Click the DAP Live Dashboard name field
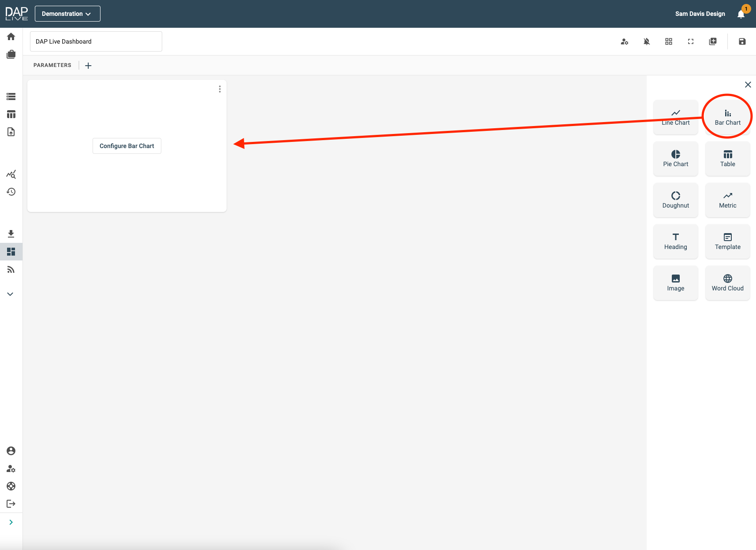756x550 pixels. pyautogui.click(x=96, y=41)
